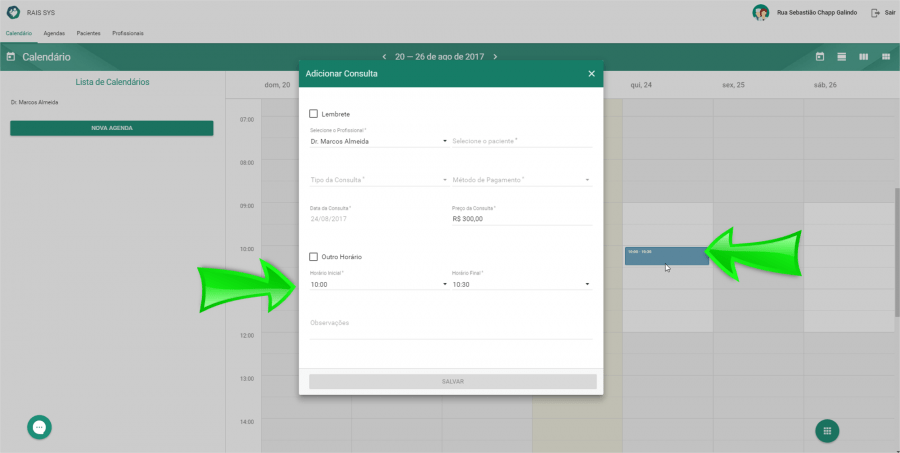Open the chat support bubble
Screen dimensions: 900x453
point(39,427)
